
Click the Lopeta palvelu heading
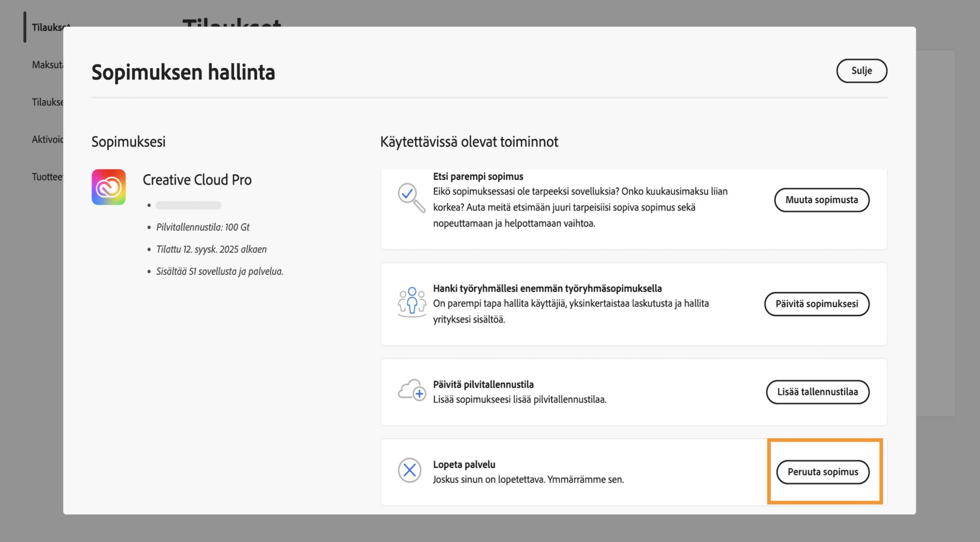pos(464,464)
